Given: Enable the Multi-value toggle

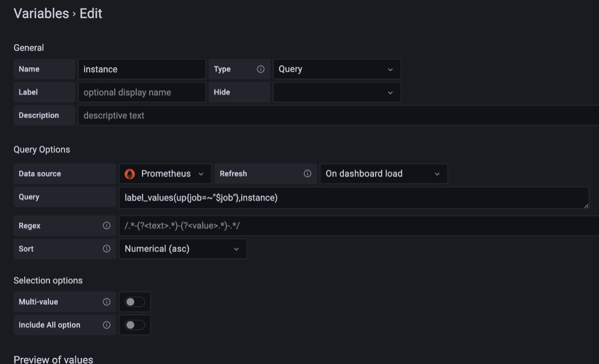Looking at the screenshot, I should tap(134, 302).
